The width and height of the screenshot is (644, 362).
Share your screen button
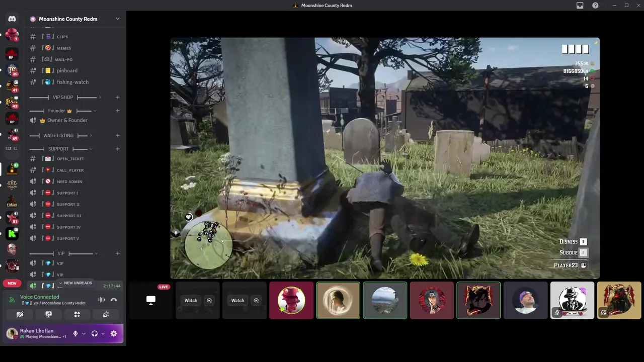point(48,314)
